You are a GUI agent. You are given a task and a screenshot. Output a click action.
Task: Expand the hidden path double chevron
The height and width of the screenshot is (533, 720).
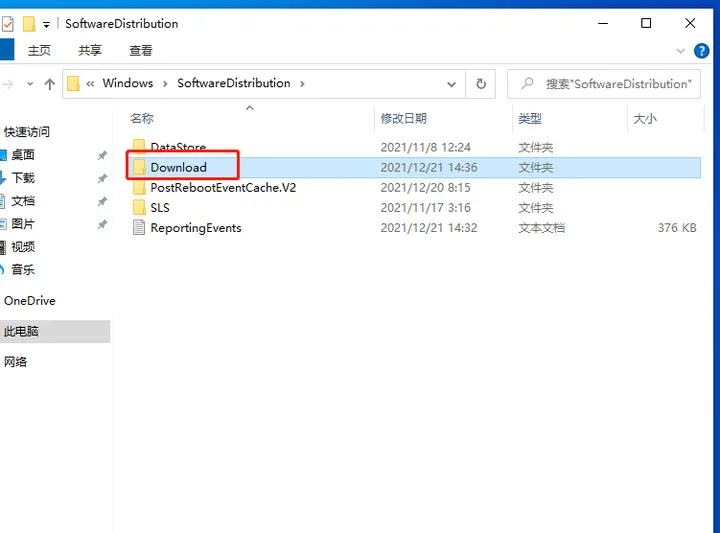tap(90, 84)
